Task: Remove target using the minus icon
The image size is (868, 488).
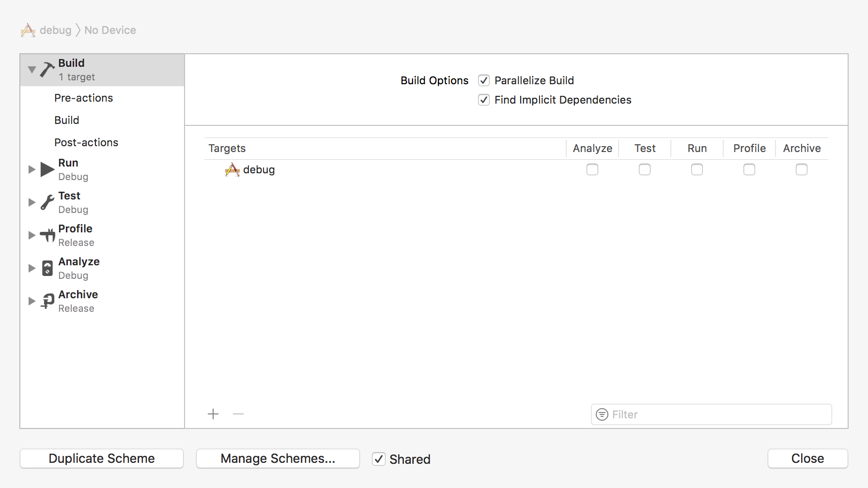Action: (x=238, y=414)
